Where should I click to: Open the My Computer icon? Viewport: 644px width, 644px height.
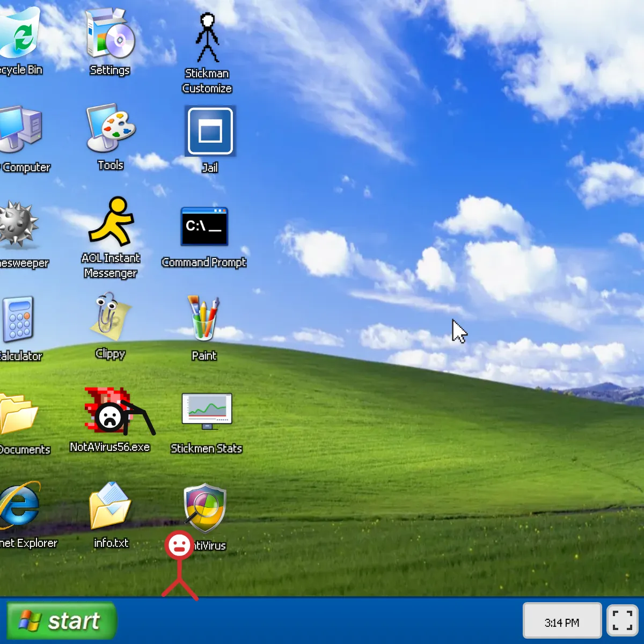(20, 129)
